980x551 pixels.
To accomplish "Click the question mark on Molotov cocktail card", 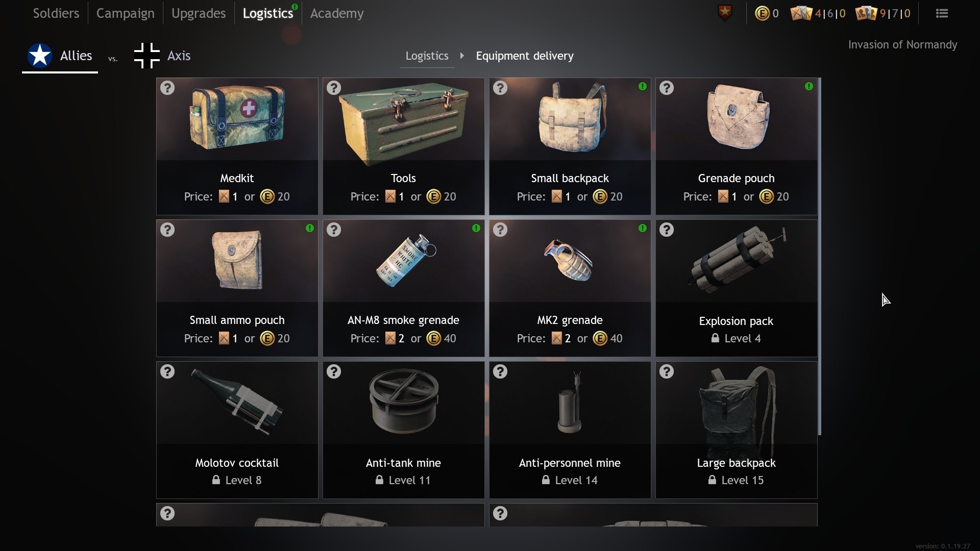I will coord(167,371).
